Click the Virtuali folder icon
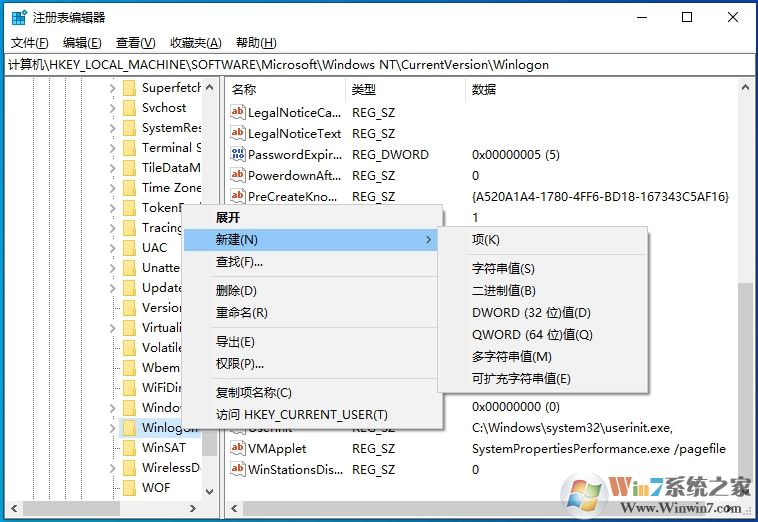 click(x=129, y=328)
